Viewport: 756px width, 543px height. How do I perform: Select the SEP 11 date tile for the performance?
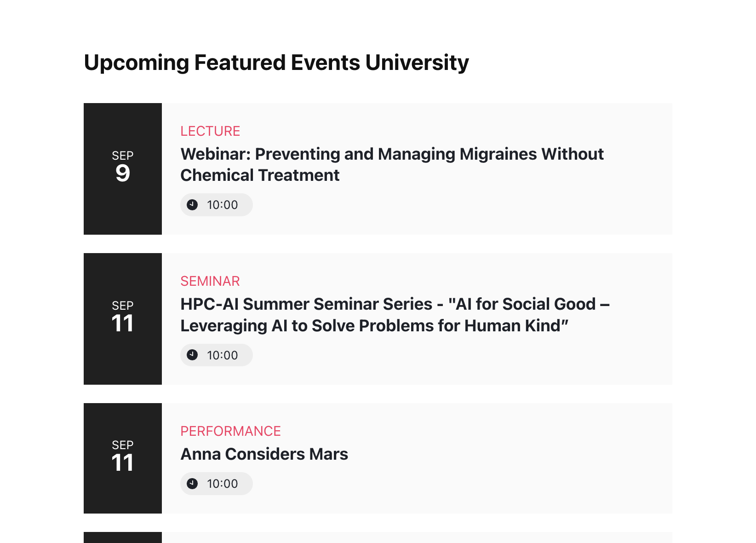pos(122,458)
